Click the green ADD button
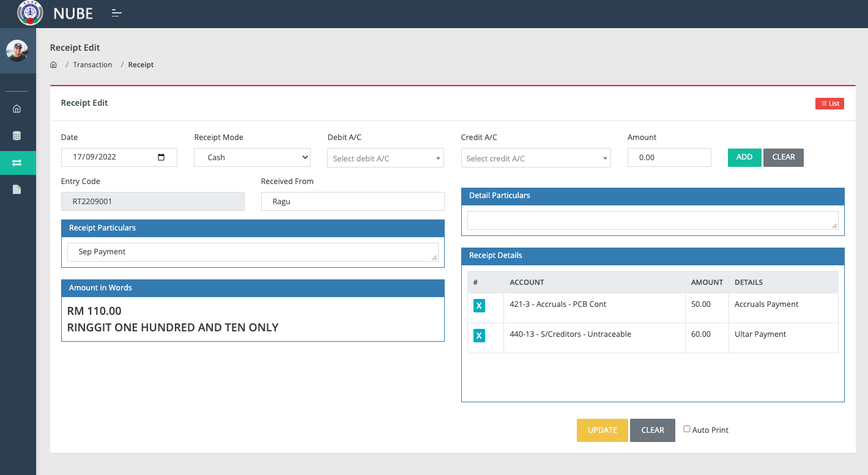The height and width of the screenshot is (475, 868). (744, 157)
